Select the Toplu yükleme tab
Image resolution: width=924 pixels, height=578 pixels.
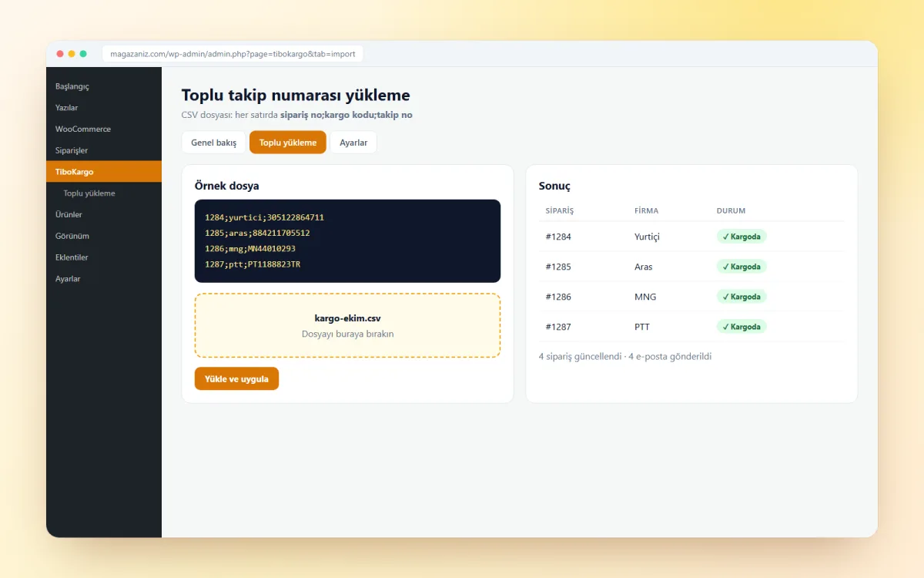[x=288, y=143]
